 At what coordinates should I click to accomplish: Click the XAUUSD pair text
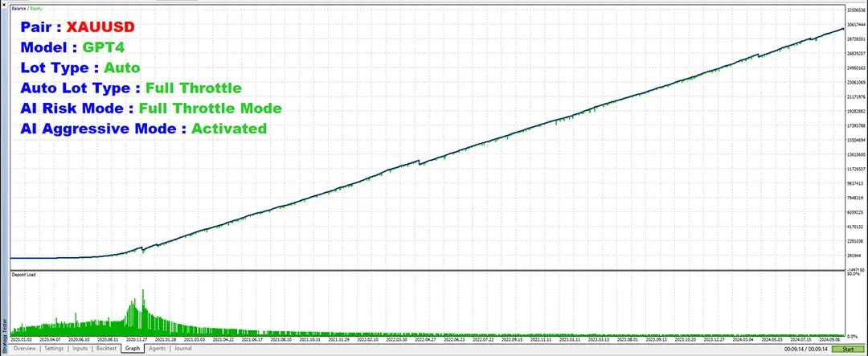tap(100, 27)
